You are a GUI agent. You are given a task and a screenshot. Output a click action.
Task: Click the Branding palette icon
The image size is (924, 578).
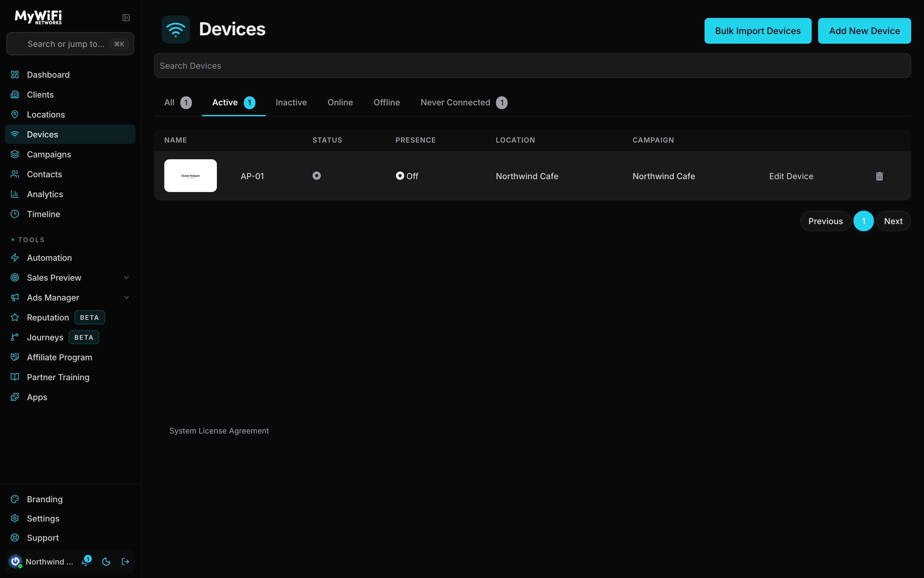coord(14,499)
